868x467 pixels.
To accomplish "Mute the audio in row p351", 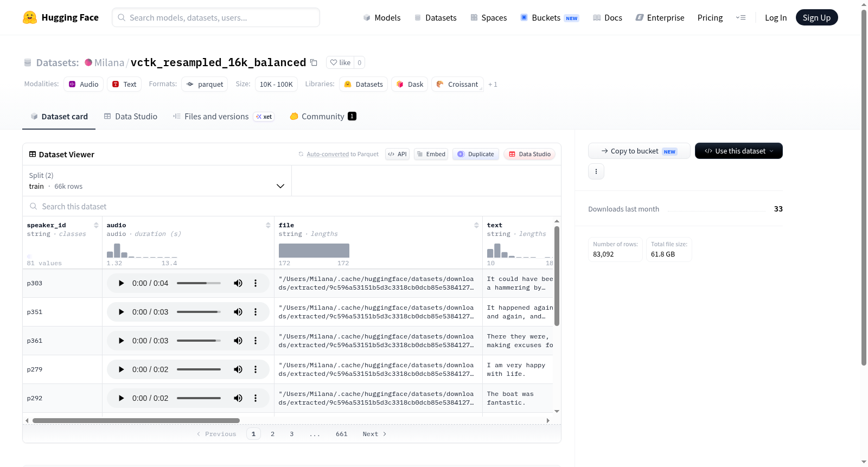I will (238, 312).
